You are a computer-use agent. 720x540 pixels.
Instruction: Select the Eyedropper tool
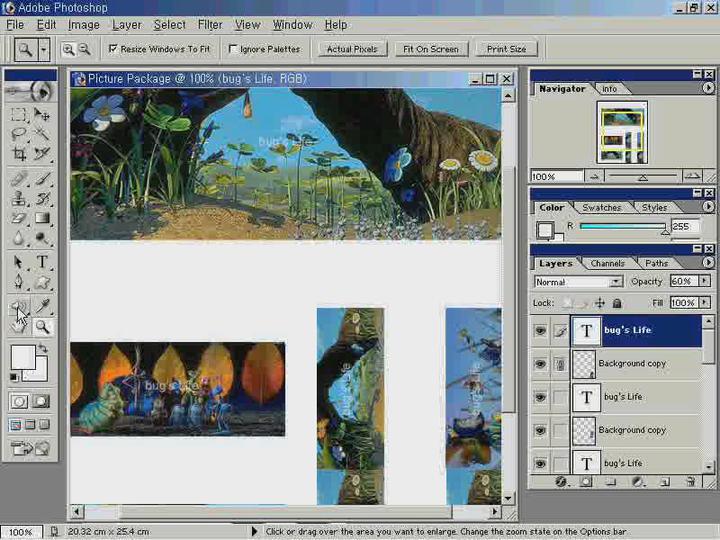click(x=42, y=306)
